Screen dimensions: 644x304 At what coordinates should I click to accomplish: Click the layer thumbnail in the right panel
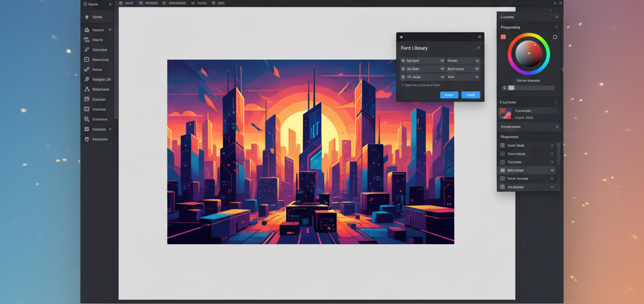pos(505,113)
